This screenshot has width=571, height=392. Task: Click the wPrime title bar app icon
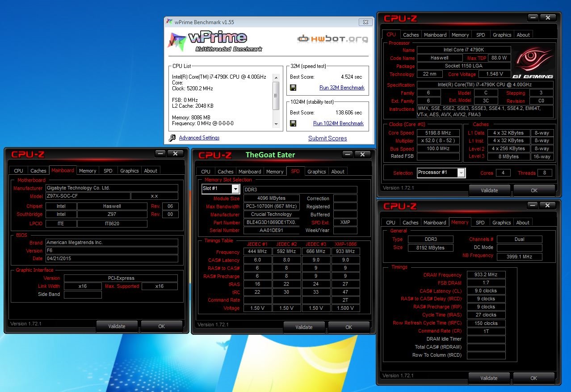pyautogui.click(x=168, y=22)
